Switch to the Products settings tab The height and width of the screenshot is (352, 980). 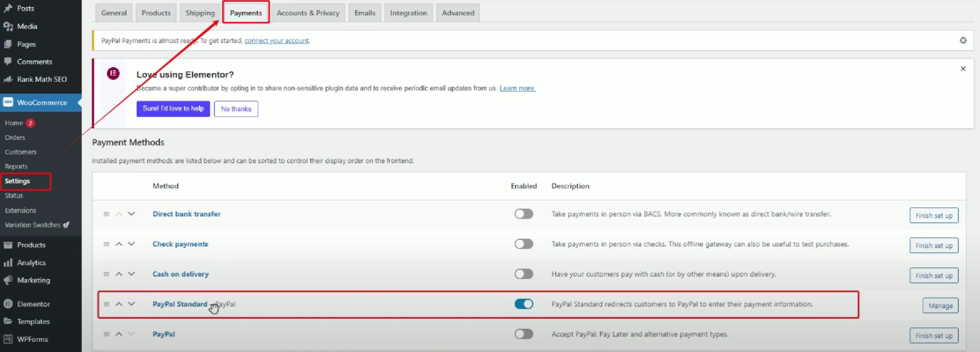click(156, 13)
